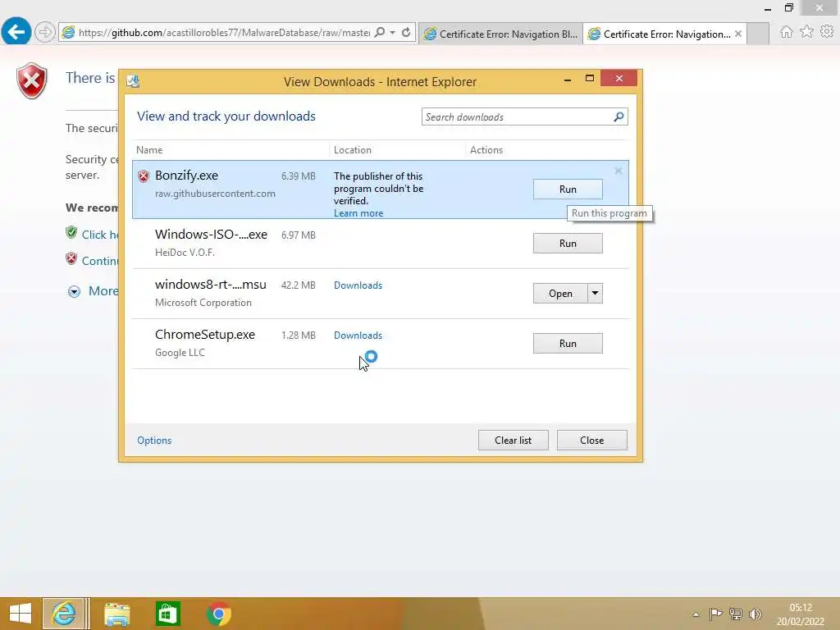The width and height of the screenshot is (840, 630).
Task: Open the Learn more link
Action: tap(358, 213)
